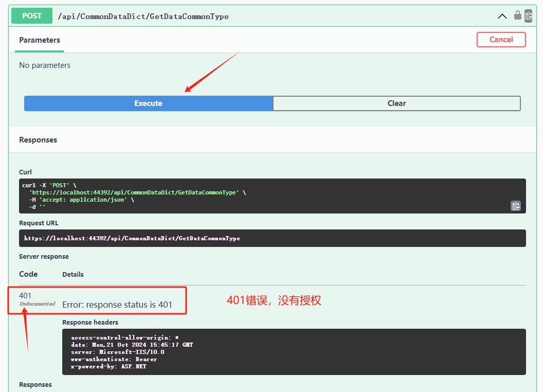Viewport: 543px width, 392px height.
Task: Click the /api/CommonDataDict/GetDataCommonType endpoint path
Action: (143, 16)
